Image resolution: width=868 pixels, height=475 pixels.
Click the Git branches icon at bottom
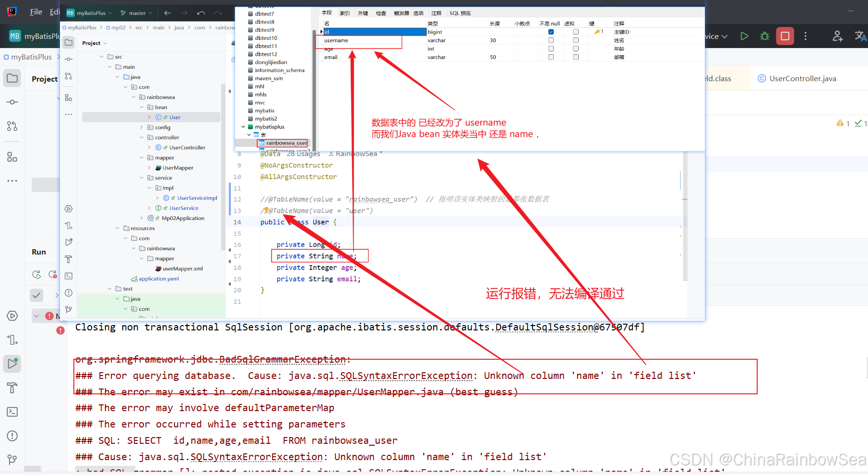pyautogui.click(x=12, y=460)
